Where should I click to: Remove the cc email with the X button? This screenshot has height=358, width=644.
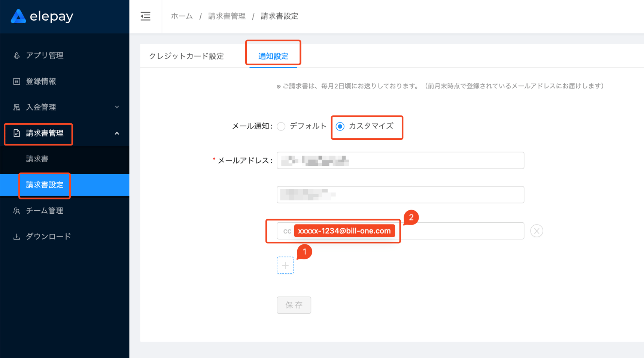tap(537, 231)
